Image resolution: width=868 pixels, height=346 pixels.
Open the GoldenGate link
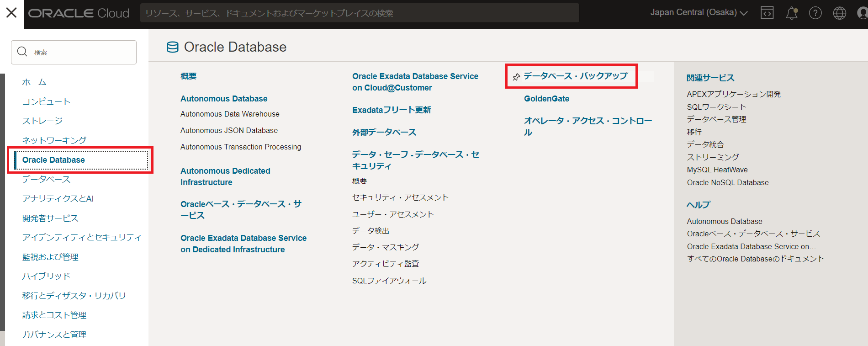[x=546, y=99]
